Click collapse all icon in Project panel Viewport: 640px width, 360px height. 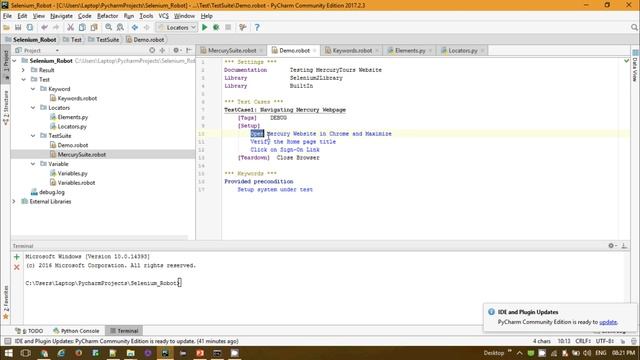[x=162, y=50]
